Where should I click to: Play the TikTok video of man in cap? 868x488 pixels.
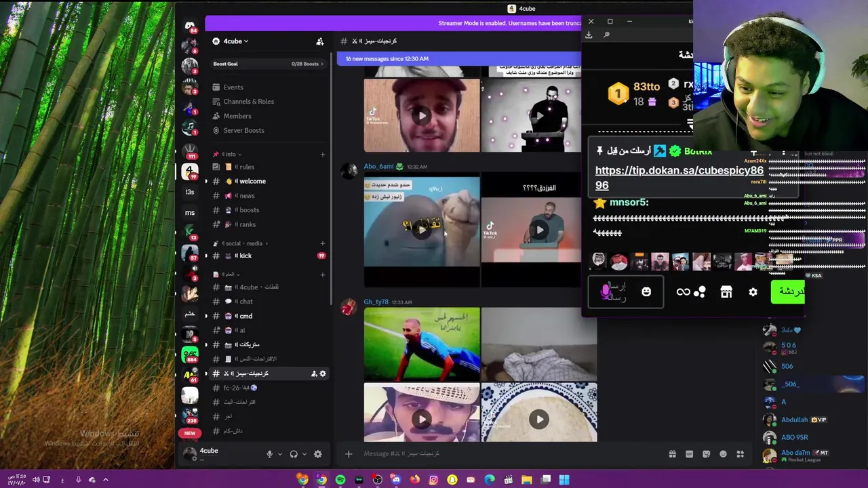422,116
